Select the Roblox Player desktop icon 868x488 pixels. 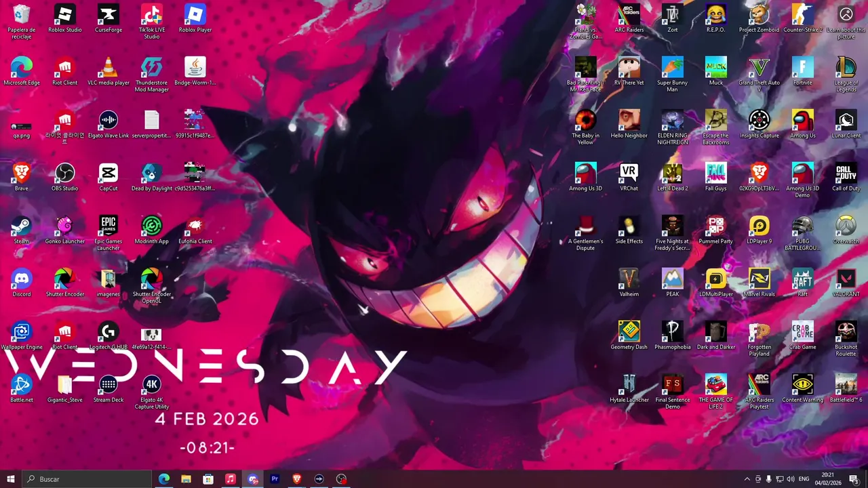coord(195,19)
